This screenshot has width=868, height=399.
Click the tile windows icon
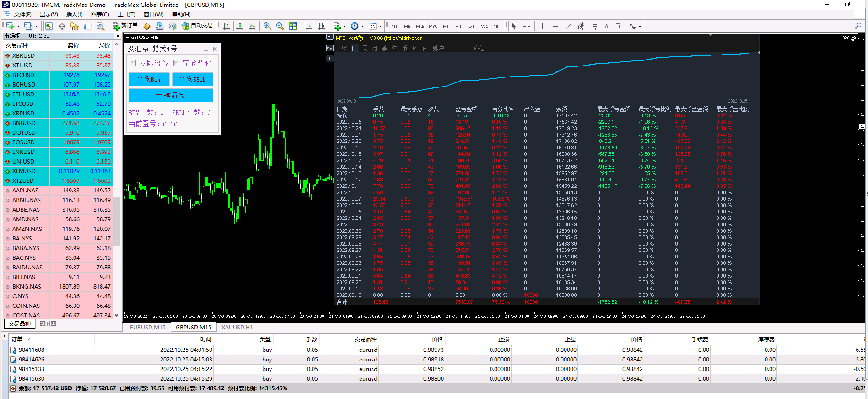pyautogui.click(x=293, y=26)
